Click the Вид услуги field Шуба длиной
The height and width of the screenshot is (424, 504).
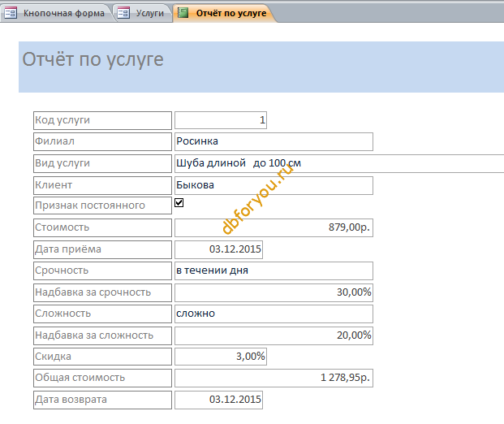pos(339,163)
